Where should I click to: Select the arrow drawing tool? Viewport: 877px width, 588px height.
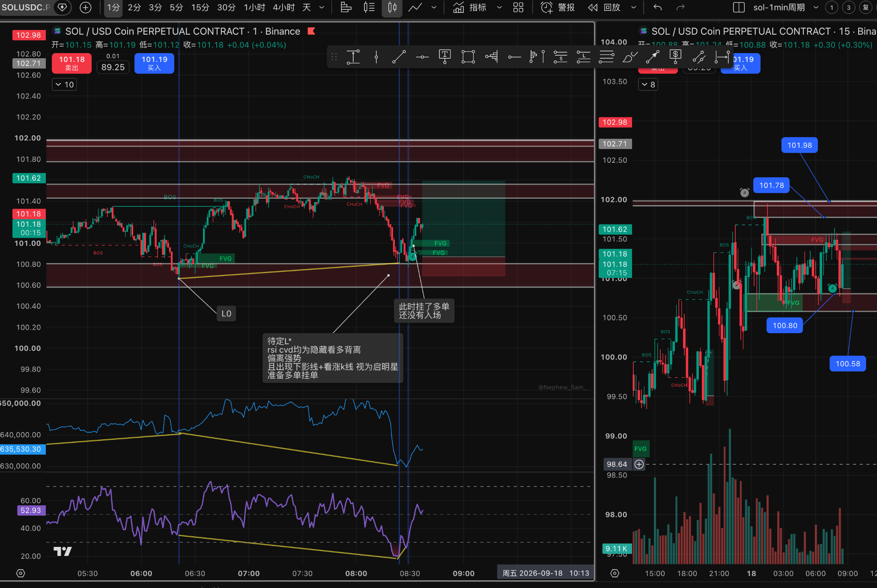653,57
